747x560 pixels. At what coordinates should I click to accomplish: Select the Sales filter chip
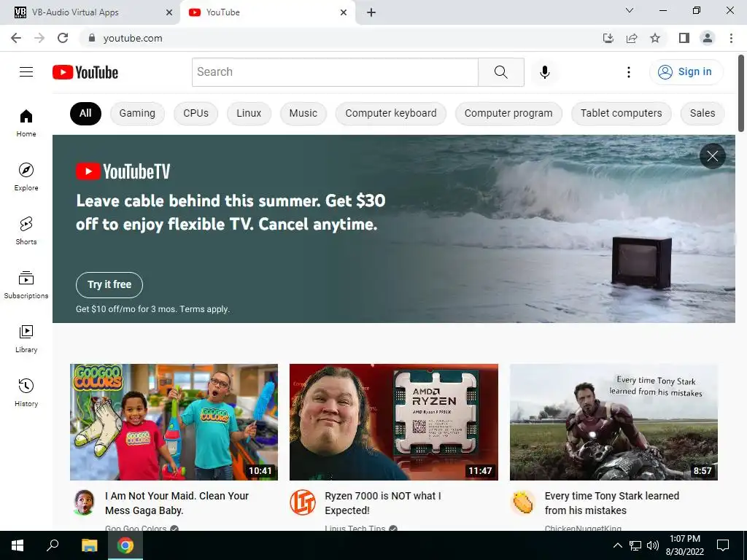(x=703, y=113)
